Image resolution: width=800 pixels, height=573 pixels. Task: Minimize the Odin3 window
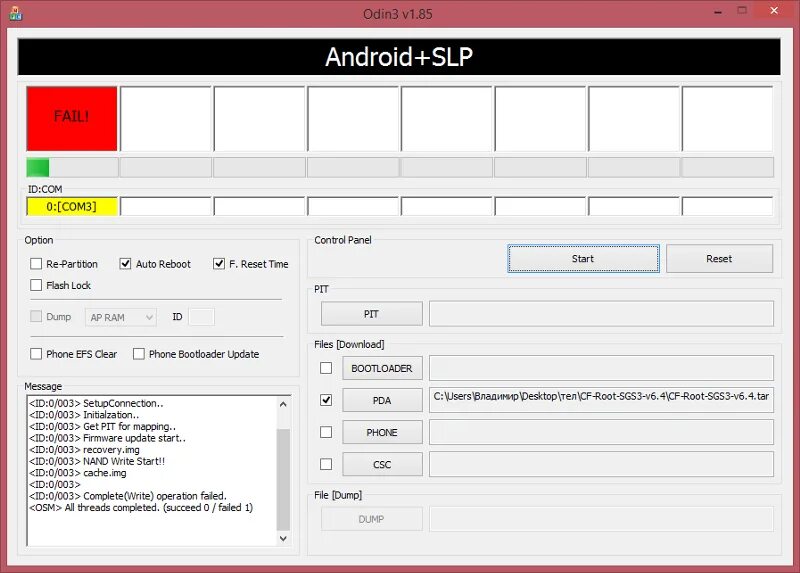coord(718,11)
